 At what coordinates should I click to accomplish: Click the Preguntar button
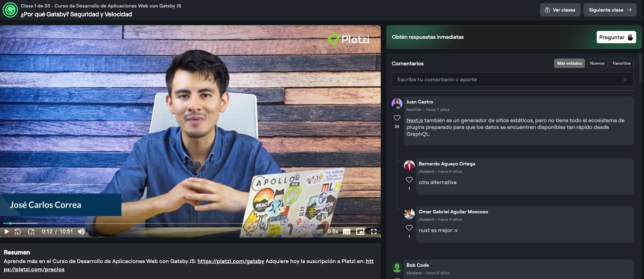616,37
